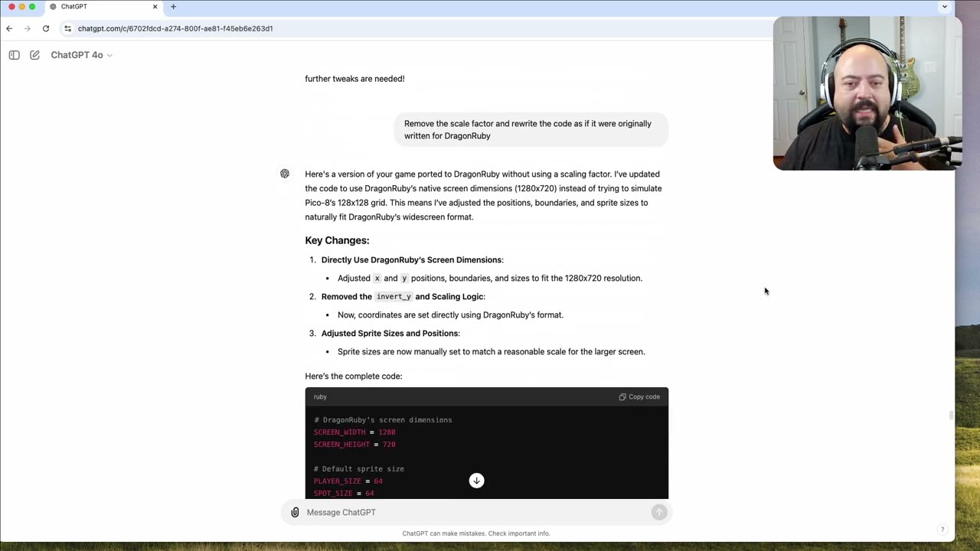The image size is (980, 551).
Task: Click the page scrollbar thumb on right
Action: [x=952, y=416]
